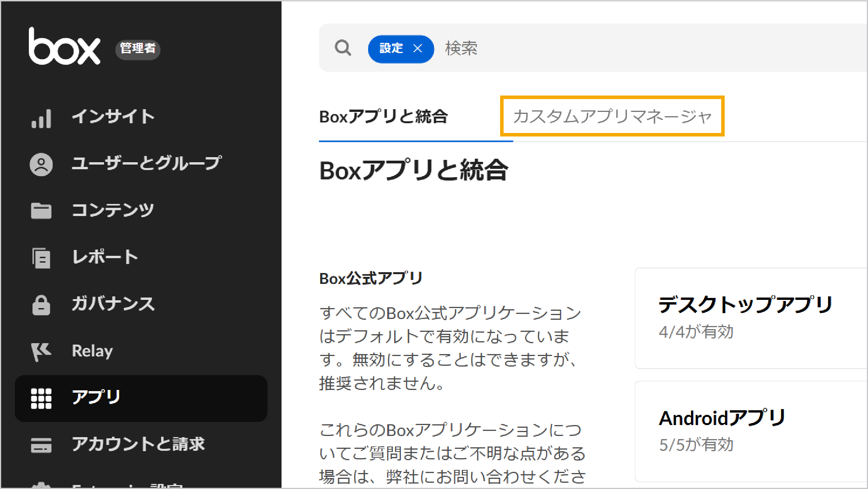The width and height of the screenshot is (868, 489).
Task: Click the Box公式アプリ section heading
Action: click(371, 278)
